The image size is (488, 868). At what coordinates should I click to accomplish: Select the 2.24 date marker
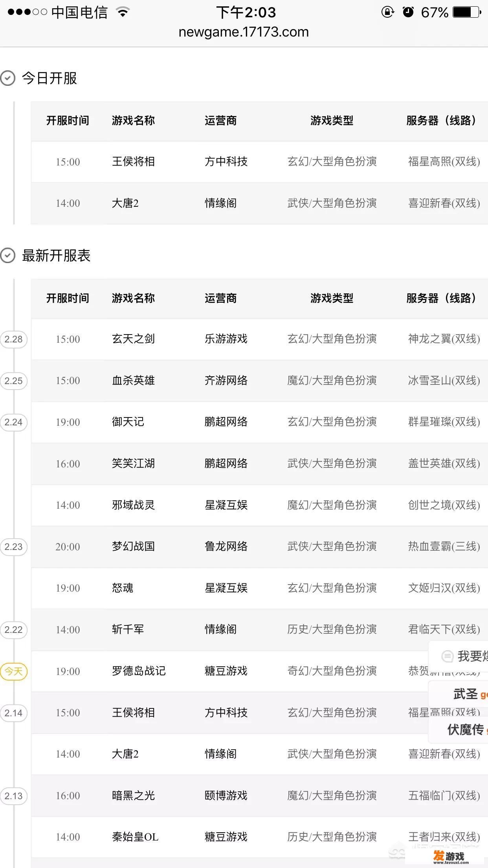tap(14, 422)
